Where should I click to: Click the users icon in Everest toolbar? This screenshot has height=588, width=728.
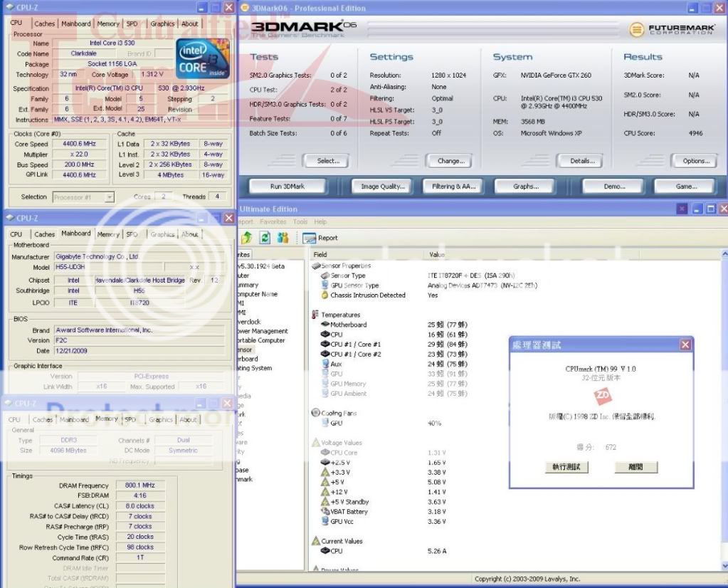click(x=283, y=238)
